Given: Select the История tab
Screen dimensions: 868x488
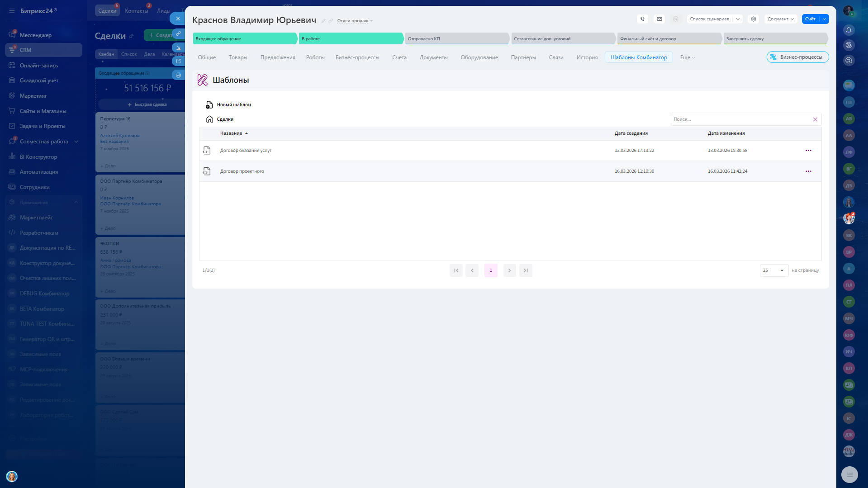Looking at the screenshot, I should (587, 57).
